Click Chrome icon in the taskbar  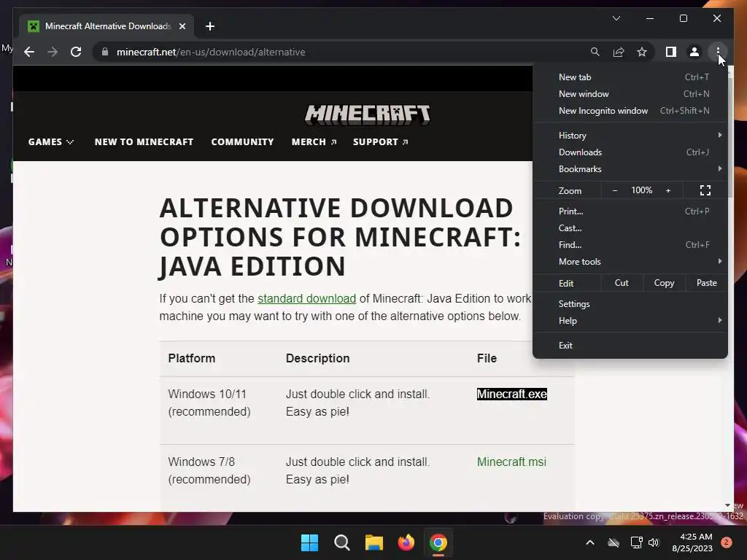438,542
